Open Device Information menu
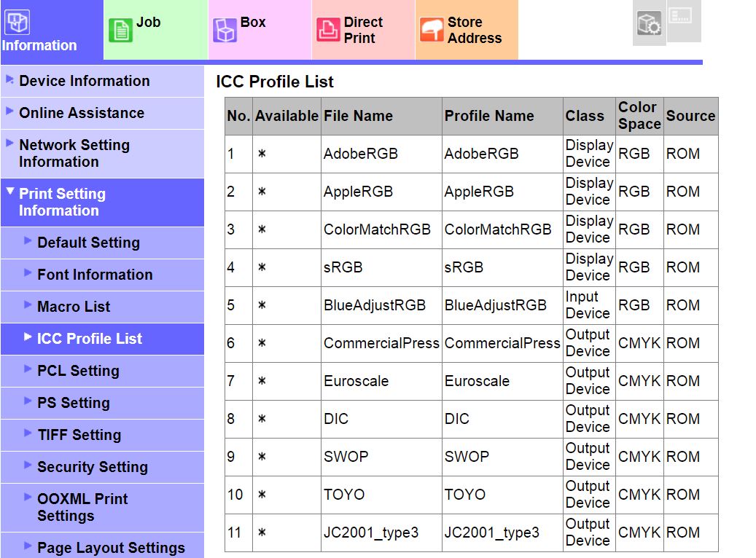756x558 pixels. (x=102, y=81)
